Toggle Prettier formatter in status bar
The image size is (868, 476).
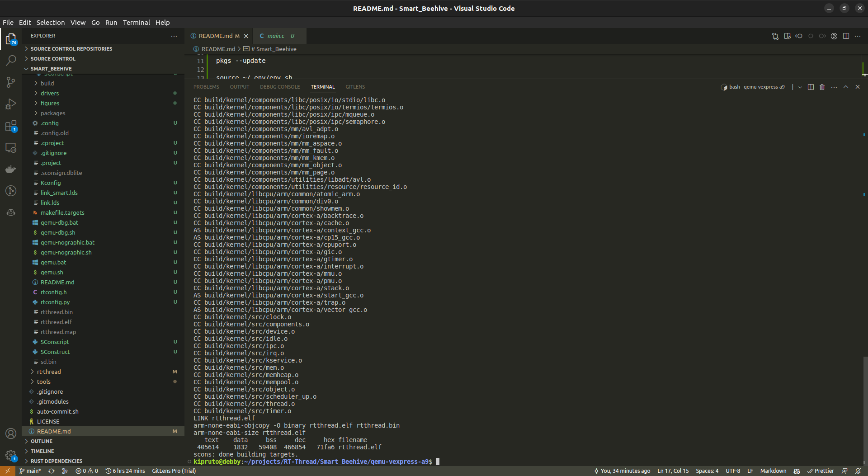(821, 471)
